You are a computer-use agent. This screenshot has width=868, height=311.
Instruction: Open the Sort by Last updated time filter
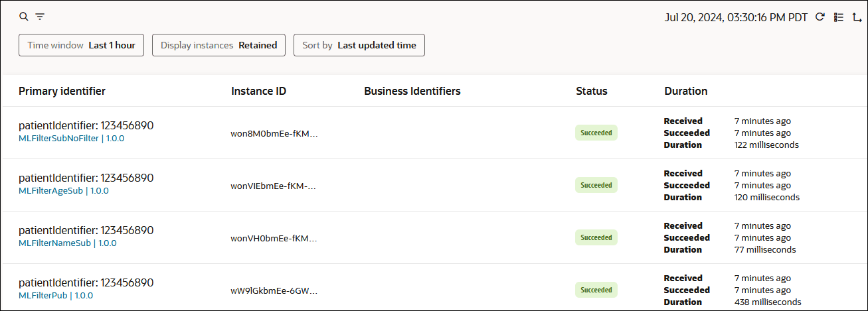359,45
